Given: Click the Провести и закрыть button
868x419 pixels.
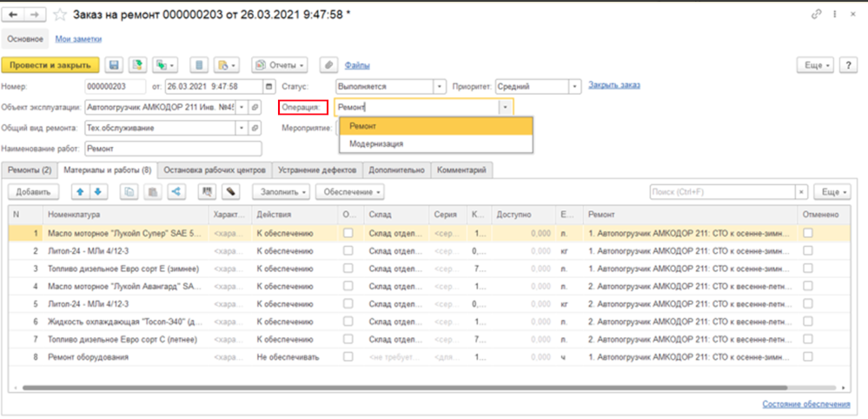Looking at the screenshot, I should point(50,65).
